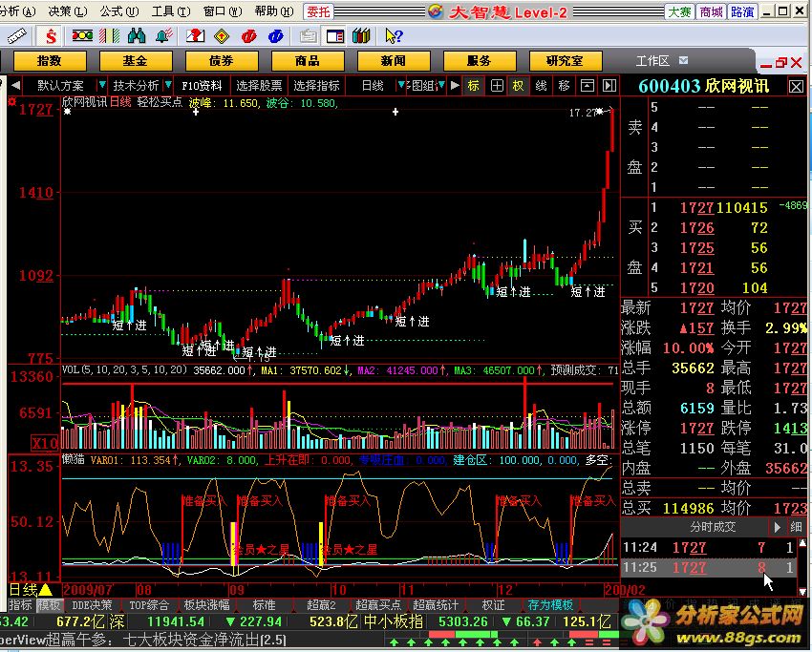Click the panel collapse icon next to 移

click(587, 85)
